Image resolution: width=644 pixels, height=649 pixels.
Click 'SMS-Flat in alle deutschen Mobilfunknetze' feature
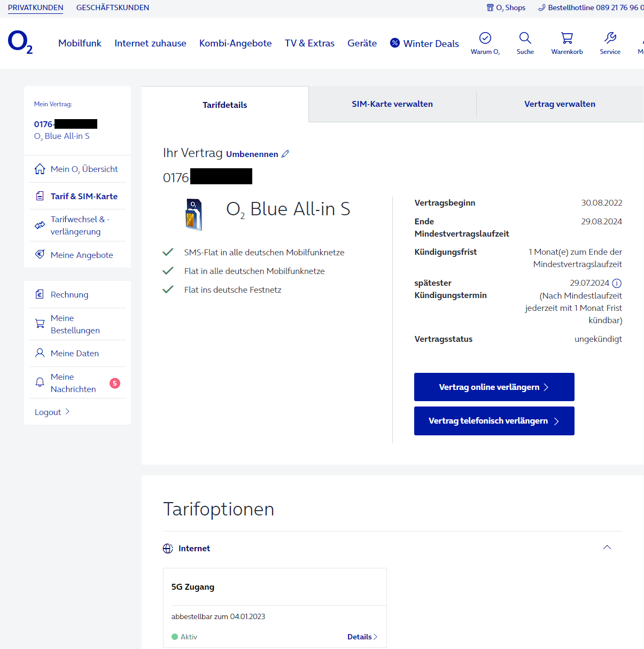click(264, 252)
